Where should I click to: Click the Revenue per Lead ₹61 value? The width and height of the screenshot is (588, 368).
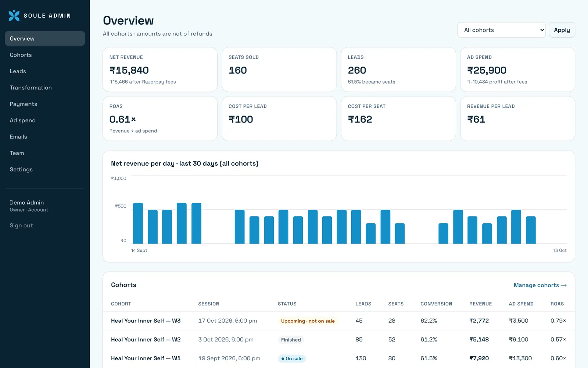pyautogui.click(x=476, y=119)
